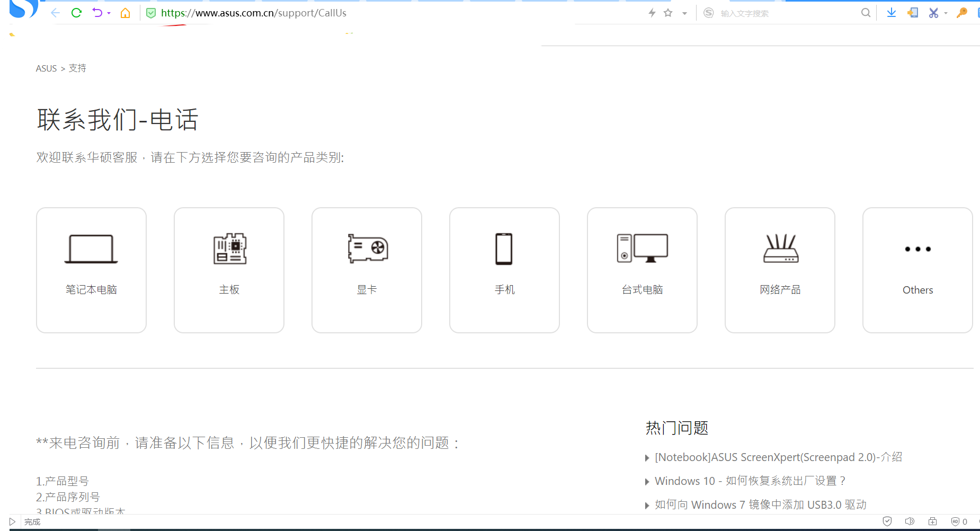This screenshot has height=531, width=980.
Task: Click the ad-block counter icon showing 0
Action: point(959,521)
